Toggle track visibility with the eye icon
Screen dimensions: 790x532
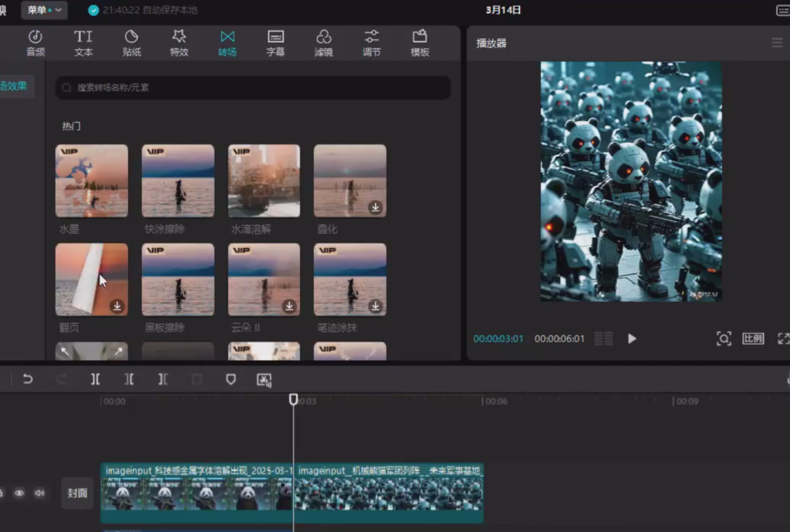click(x=19, y=493)
